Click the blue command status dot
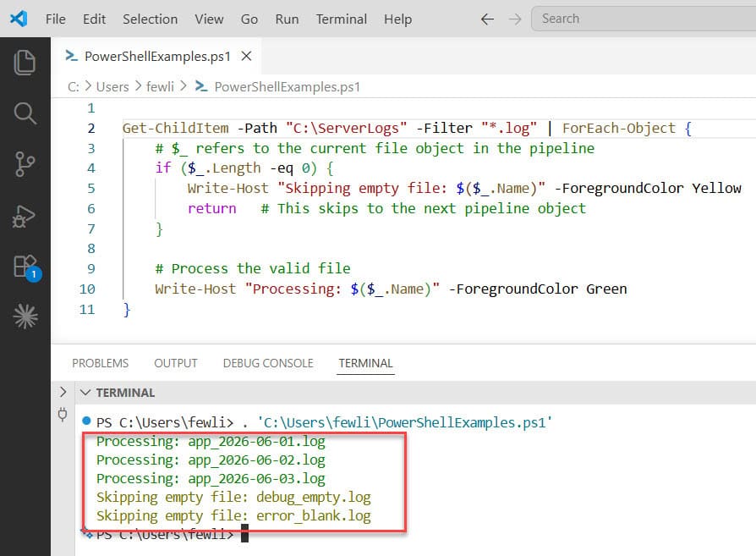The image size is (756, 556). point(86,421)
